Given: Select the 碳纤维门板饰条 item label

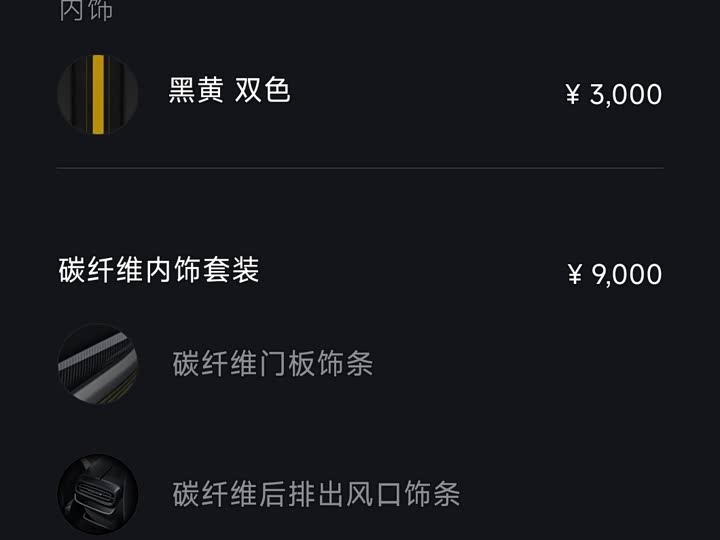Looking at the screenshot, I should pyautogui.click(x=273, y=363).
